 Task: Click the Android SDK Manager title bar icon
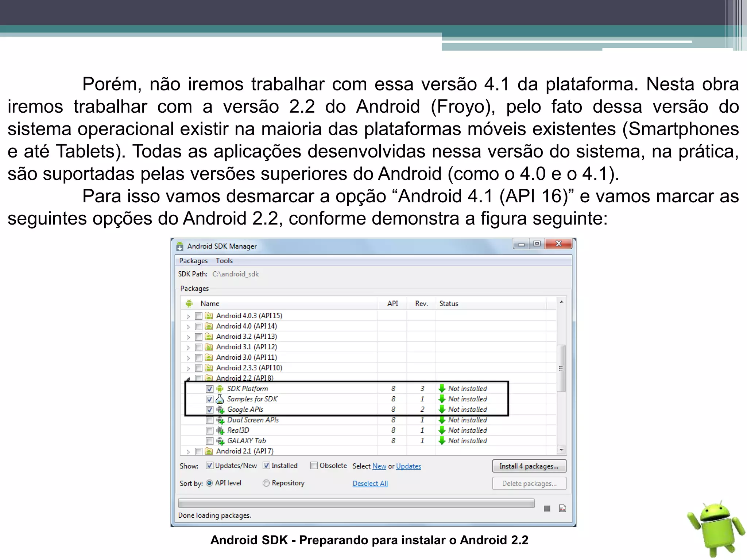click(180, 246)
